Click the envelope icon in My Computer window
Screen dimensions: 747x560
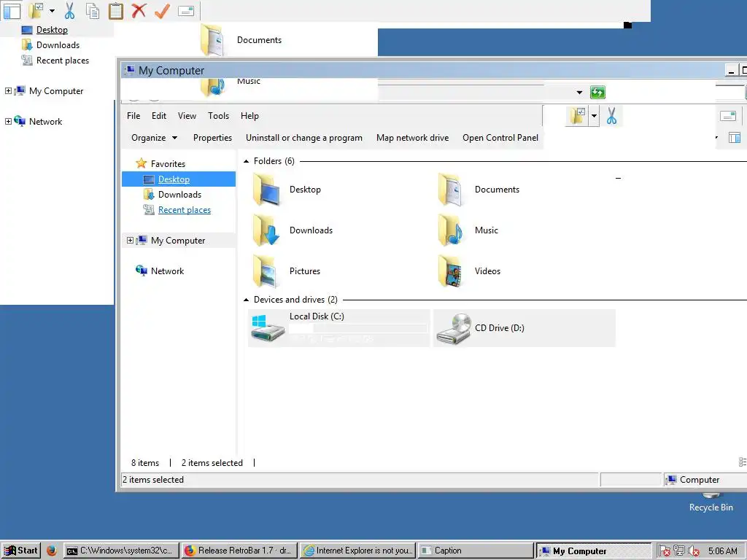point(728,116)
